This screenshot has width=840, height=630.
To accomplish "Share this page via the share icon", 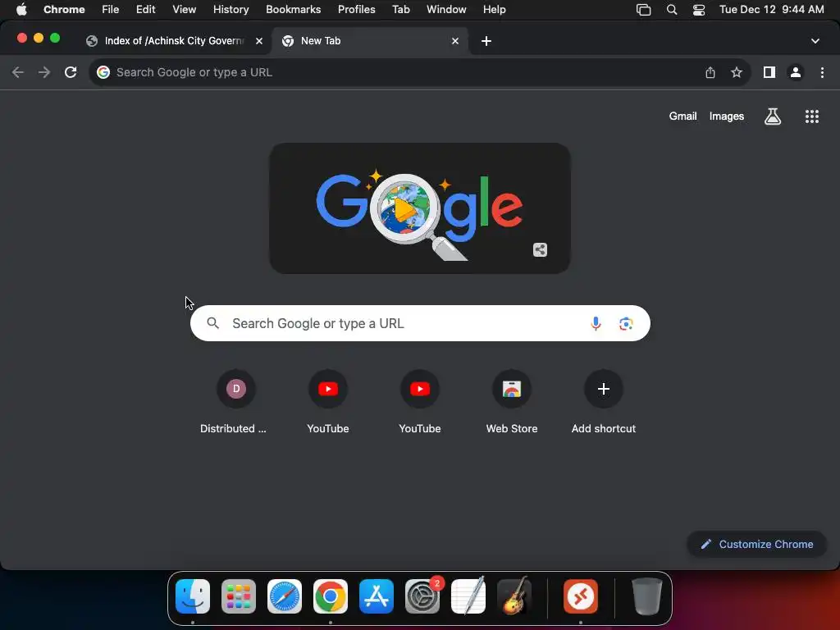I will pyautogui.click(x=710, y=72).
